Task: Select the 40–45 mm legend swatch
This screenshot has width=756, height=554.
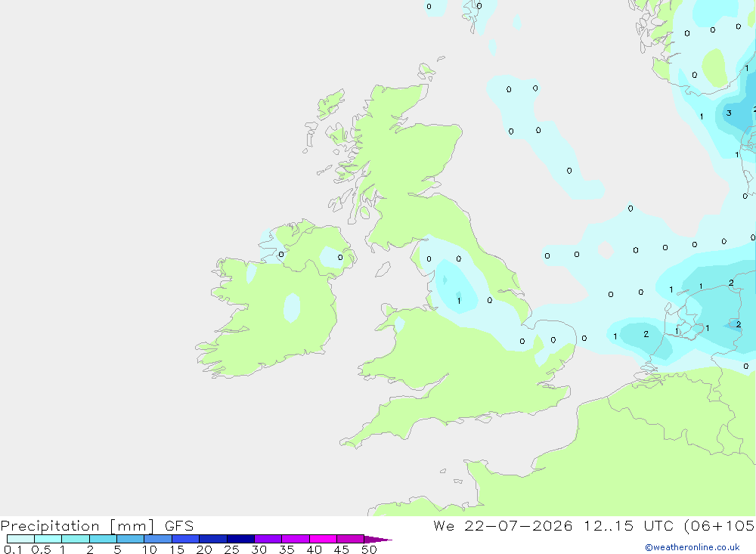Action: 323,539
